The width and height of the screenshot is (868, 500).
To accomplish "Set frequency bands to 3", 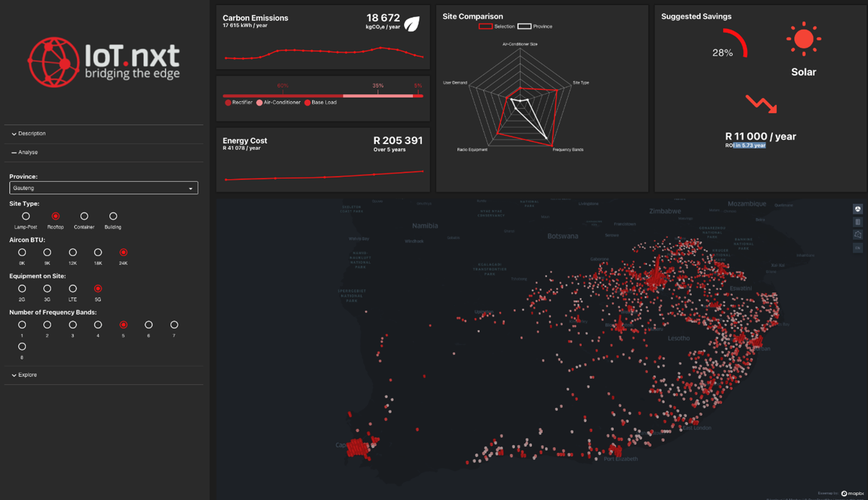I will click(x=73, y=324).
